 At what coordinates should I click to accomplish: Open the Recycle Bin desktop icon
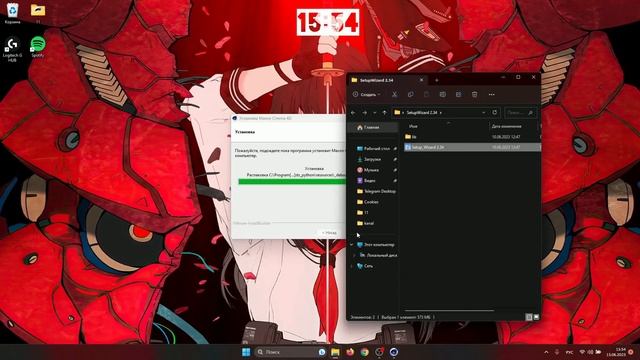pyautogui.click(x=12, y=13)
